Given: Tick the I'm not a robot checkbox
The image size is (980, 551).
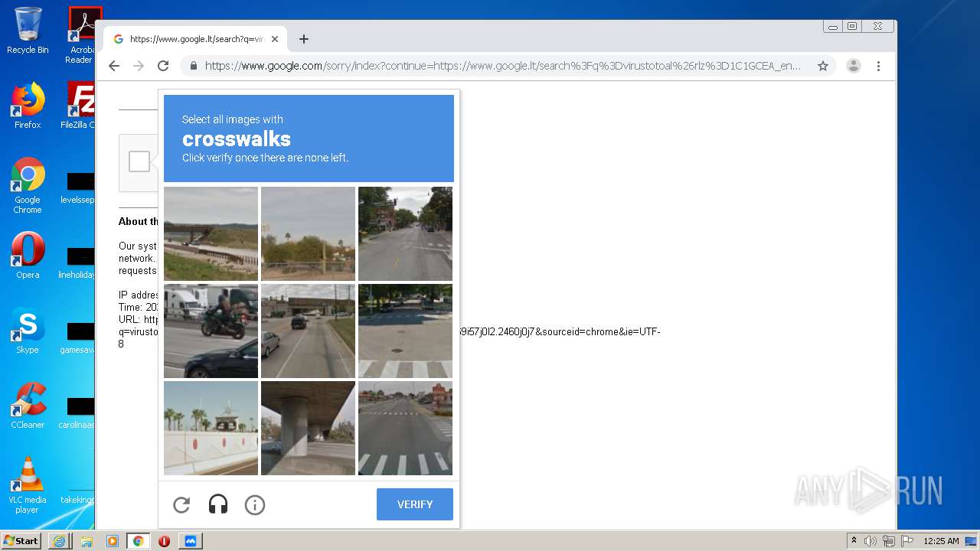Looking at the screenshot, I should [139, 161].
